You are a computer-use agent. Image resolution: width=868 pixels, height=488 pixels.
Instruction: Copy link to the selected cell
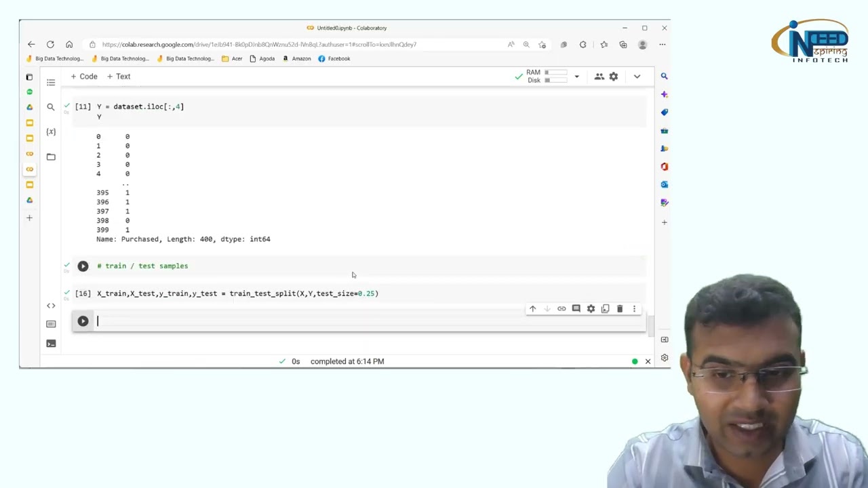pyautogui.click(x=561, y=309)
